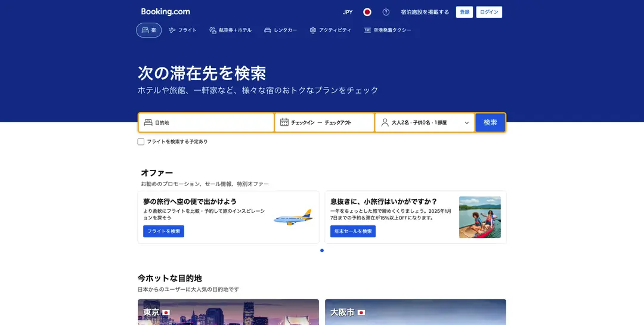Switch to the アクティビティ tab

[330, 30]
